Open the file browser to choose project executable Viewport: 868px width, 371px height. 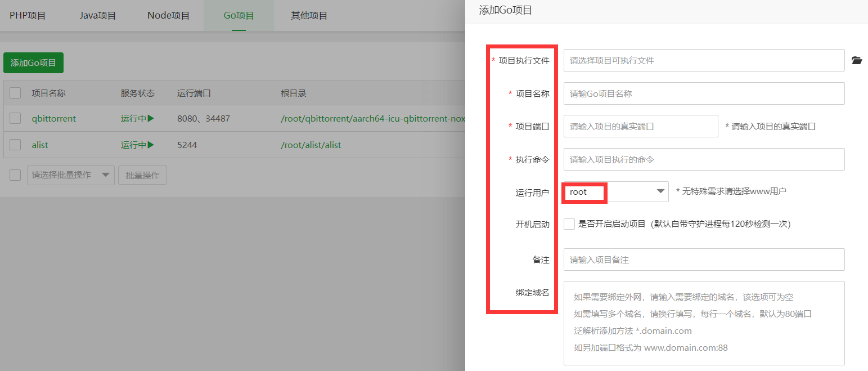[857, 60]
